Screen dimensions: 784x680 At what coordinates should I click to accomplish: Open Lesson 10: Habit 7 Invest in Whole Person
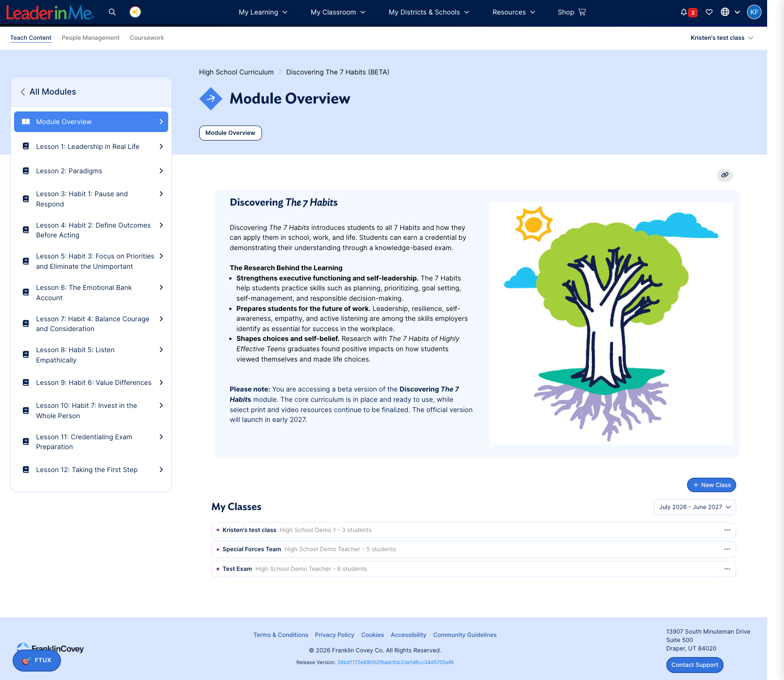point(91,411)
